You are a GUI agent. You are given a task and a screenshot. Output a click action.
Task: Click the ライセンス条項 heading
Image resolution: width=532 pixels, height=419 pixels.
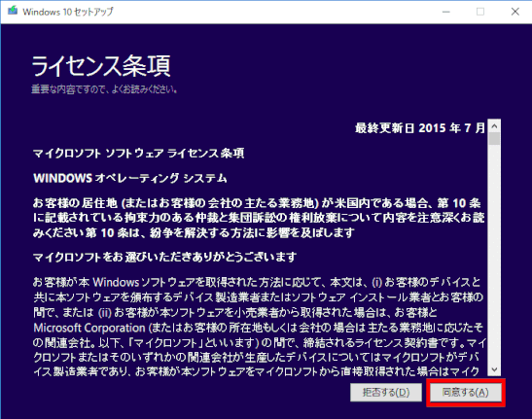coord(101,66)
